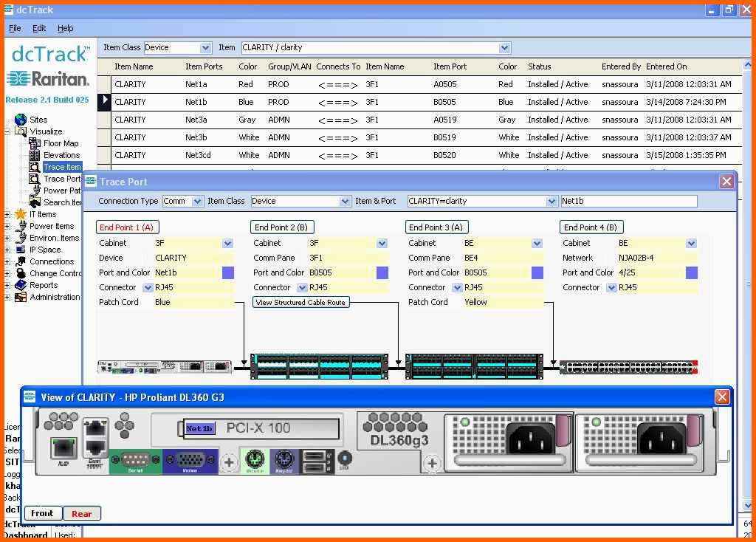Screen dimensions: 756x542
Task: Open the Edit menu
Action: 39,29
